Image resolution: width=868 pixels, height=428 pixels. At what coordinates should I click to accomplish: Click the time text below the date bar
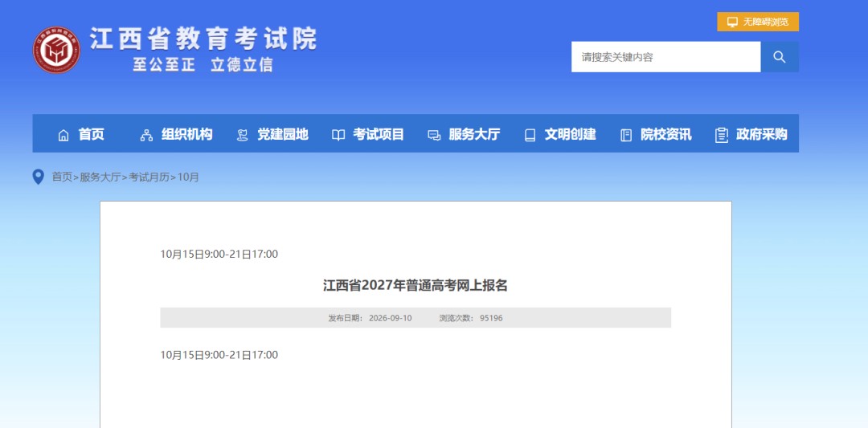click(219, 355)
